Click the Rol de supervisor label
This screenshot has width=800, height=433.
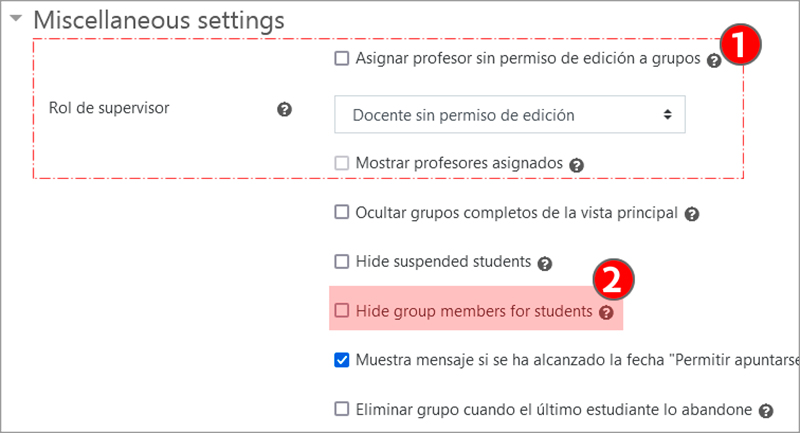pos(109,109)
